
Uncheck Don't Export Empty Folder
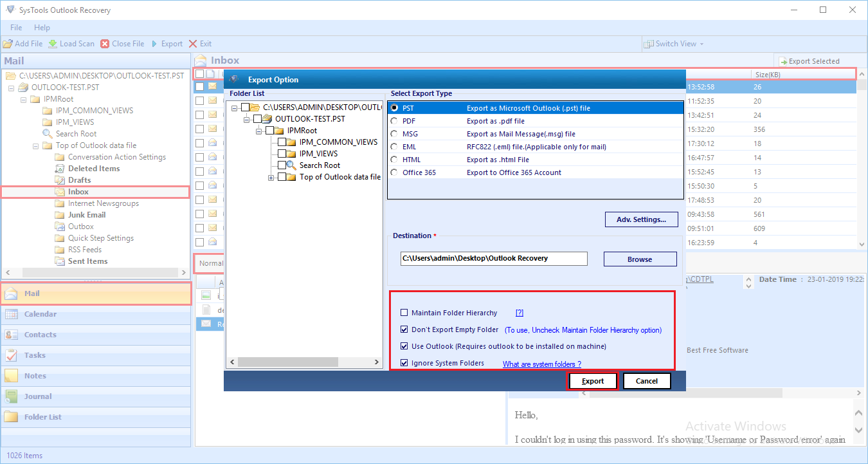(404, 329)
